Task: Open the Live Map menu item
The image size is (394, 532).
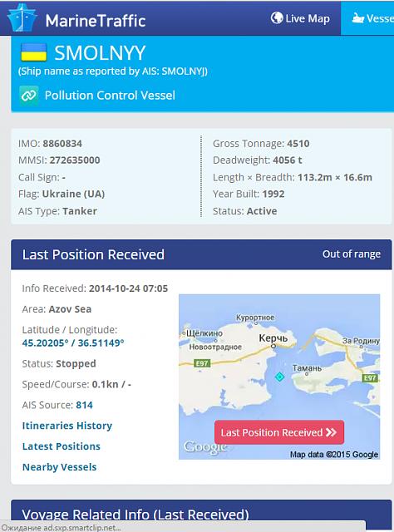Action: point(300,18)
